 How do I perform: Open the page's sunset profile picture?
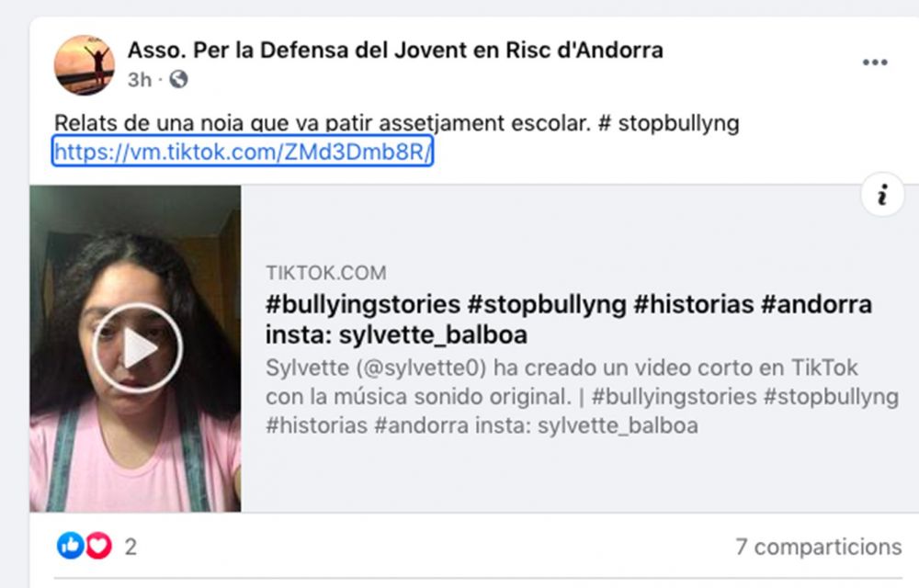85,64
